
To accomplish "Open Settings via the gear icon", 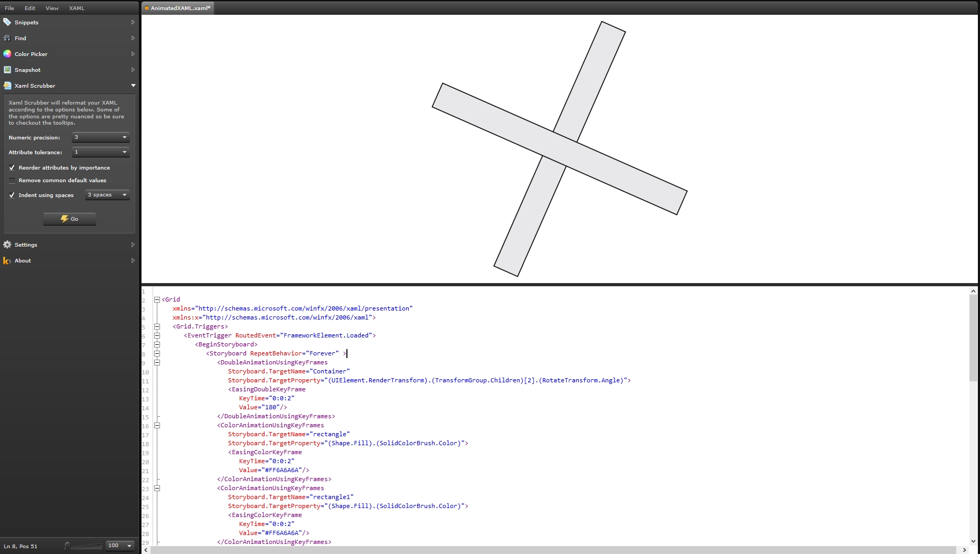I will pyautogui.click(x=7, y=245).
